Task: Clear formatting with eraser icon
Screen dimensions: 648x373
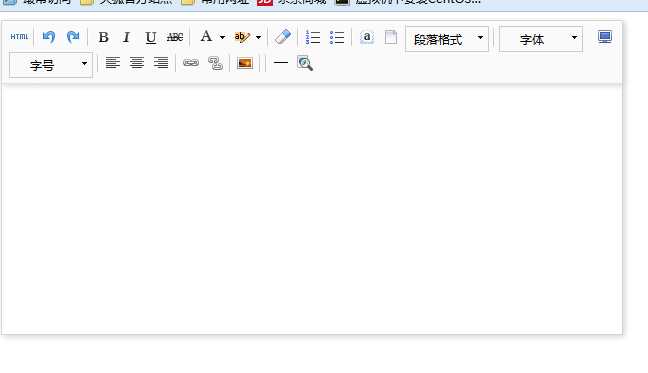Action: point(283,37)
